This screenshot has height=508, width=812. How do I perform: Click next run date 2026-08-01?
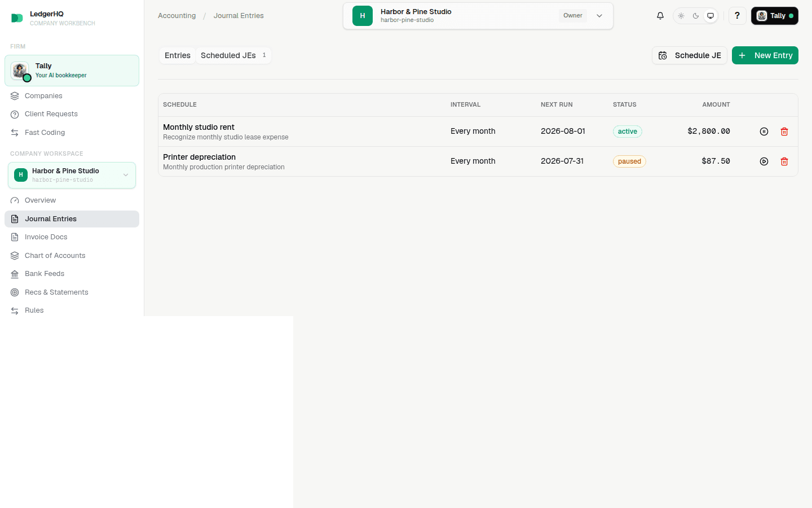(x=563, y=131)
